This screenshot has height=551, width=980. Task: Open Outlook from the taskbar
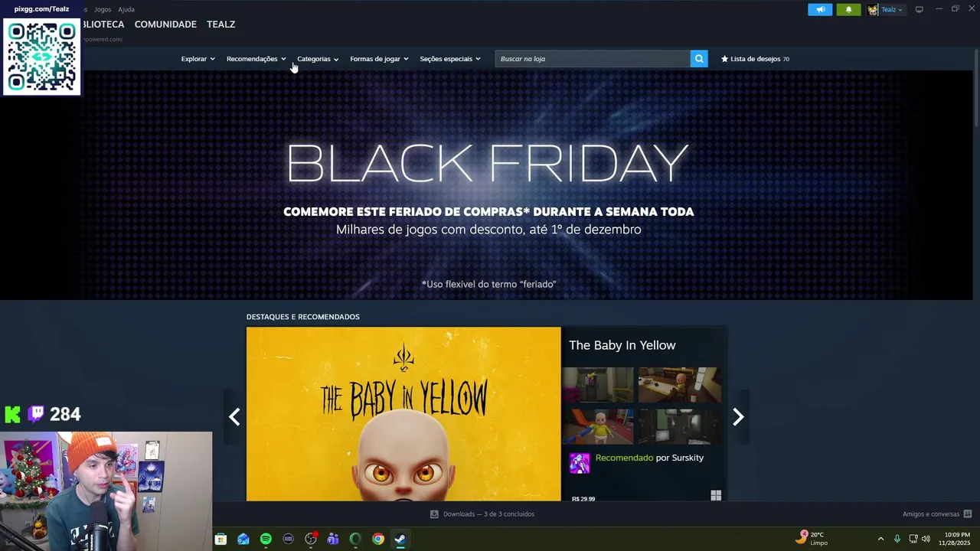pos(243,539)
